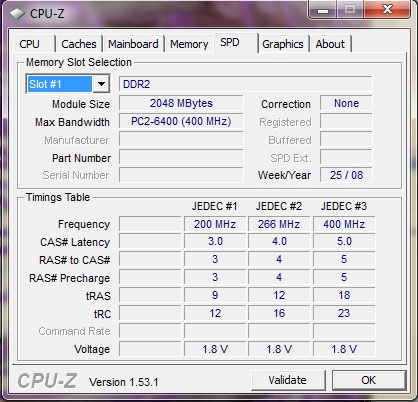Click the JEDEC #2 column header

(279, 206)
